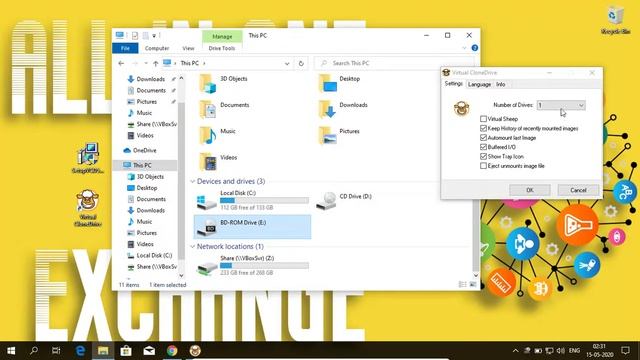Open the Pictures folder in main pane
The width and height of the screenshot is (640, 360).
pos(327,136)
